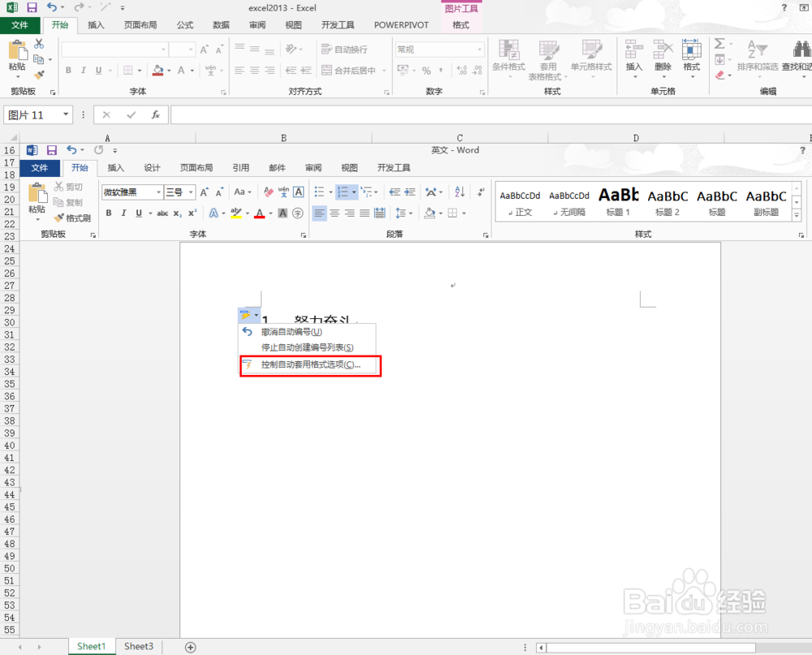Click Excel's green 文件 (File) button

pos(19,25)
